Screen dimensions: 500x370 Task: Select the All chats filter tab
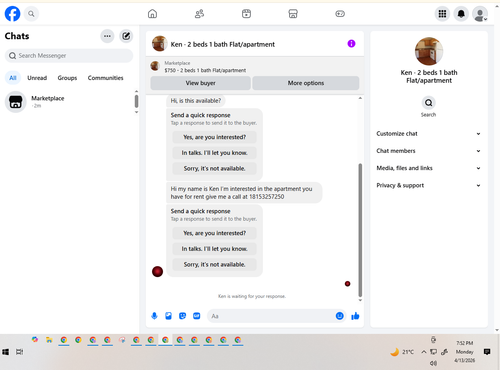(x=13, y=78)
